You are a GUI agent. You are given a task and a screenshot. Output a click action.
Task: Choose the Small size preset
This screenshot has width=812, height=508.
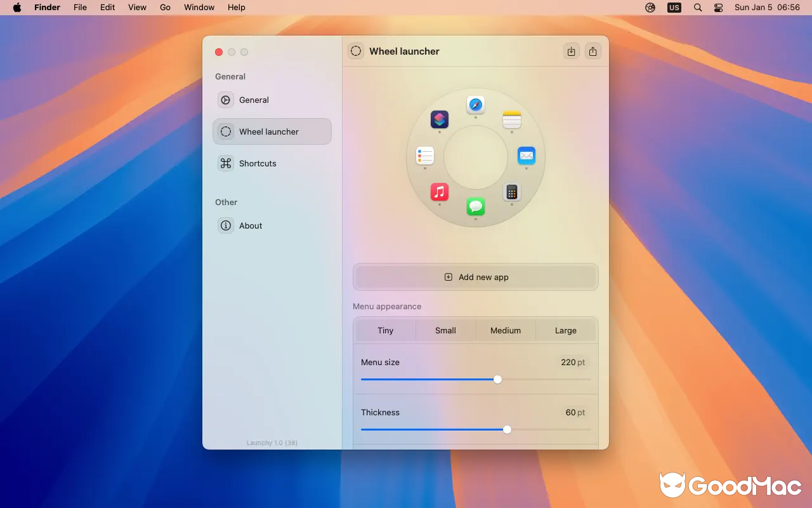click(x=445, y=330)
